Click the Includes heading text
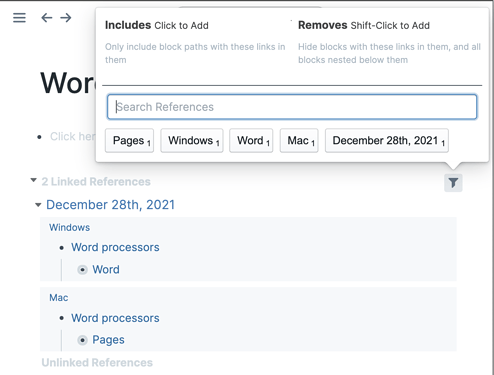 pos(128,25)
